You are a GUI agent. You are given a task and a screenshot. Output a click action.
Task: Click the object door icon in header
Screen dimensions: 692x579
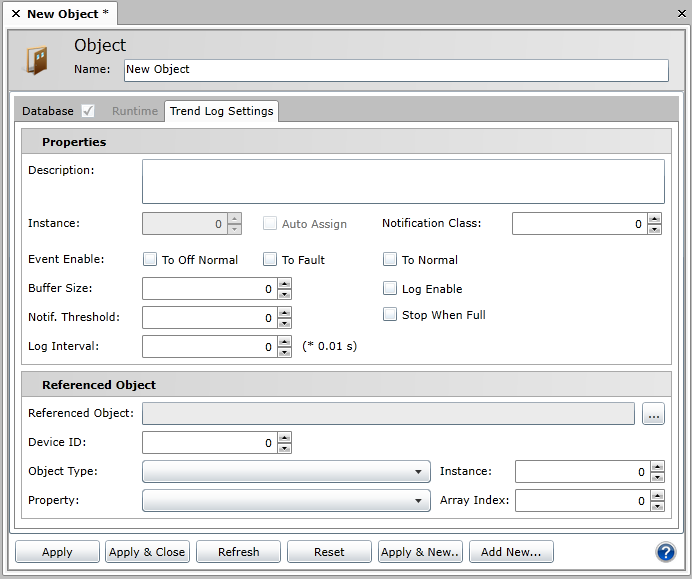point(36,60)
